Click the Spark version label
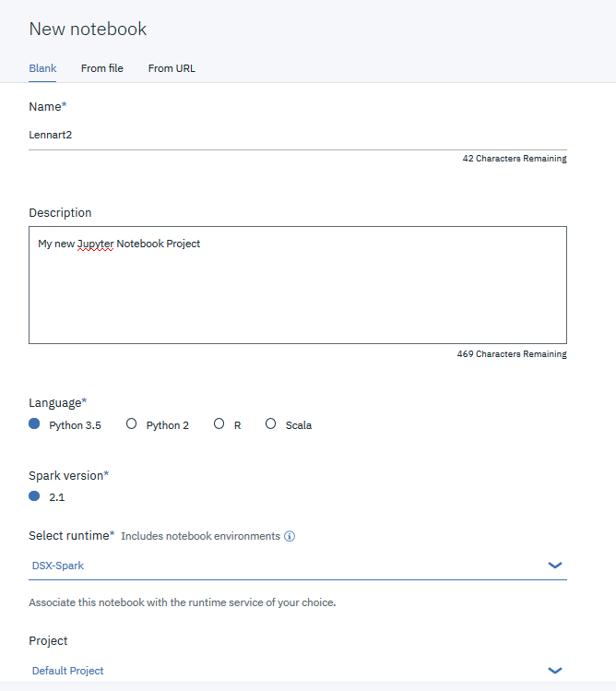 [x=68, y=475]
